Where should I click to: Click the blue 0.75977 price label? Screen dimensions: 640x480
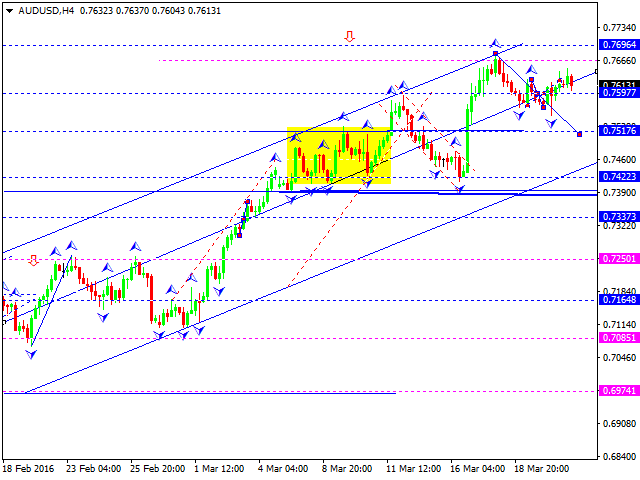pyautogui.click(x=619, y=93)
